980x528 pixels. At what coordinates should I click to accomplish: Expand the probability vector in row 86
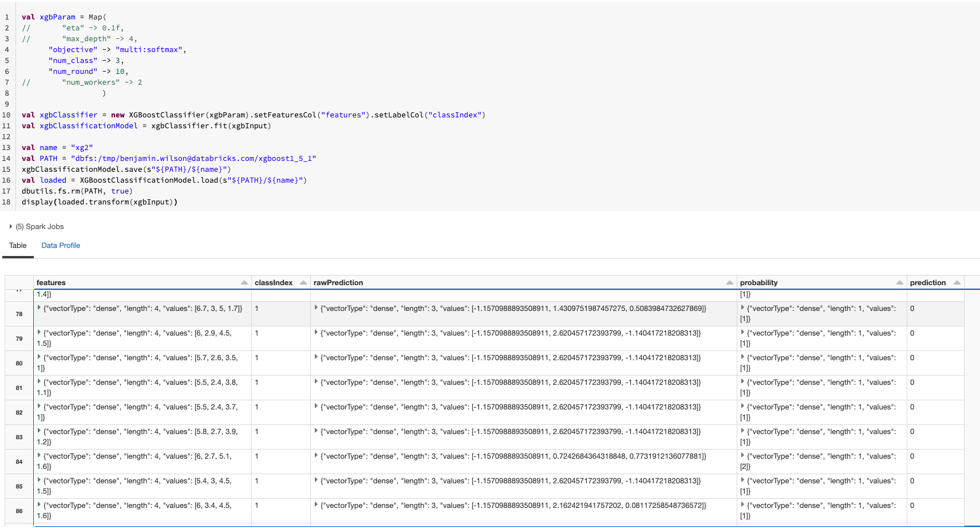click(x=742, y=505)
